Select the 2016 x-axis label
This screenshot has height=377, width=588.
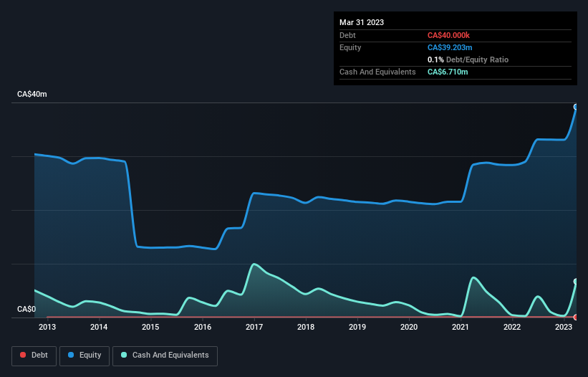pyautogui.click(x=203, y=327)
